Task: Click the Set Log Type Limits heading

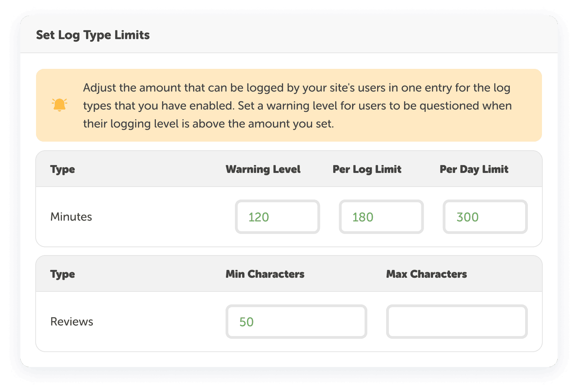Action: [93, 35]
